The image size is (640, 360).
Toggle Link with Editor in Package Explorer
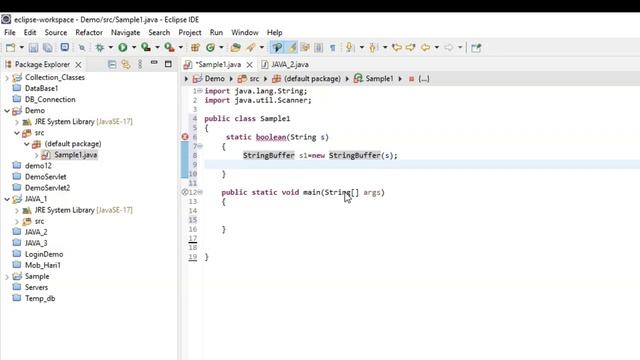click(126, 64)
